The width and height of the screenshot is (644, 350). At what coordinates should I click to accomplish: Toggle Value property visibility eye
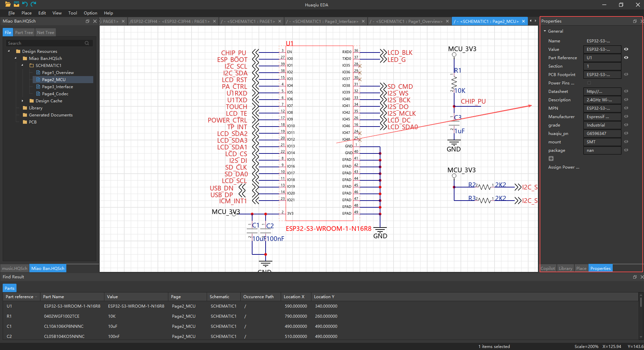point(626,49)
